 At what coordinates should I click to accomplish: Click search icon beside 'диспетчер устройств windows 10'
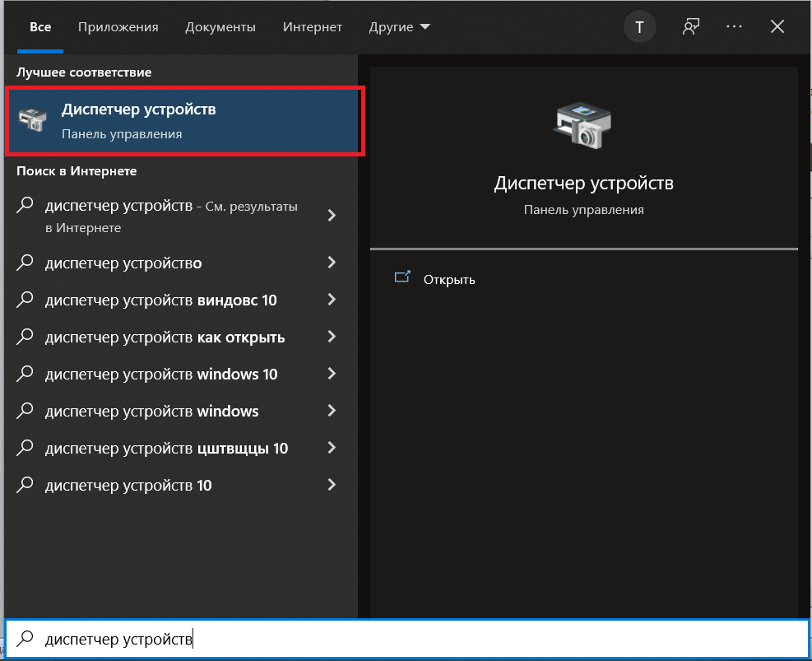25,374
